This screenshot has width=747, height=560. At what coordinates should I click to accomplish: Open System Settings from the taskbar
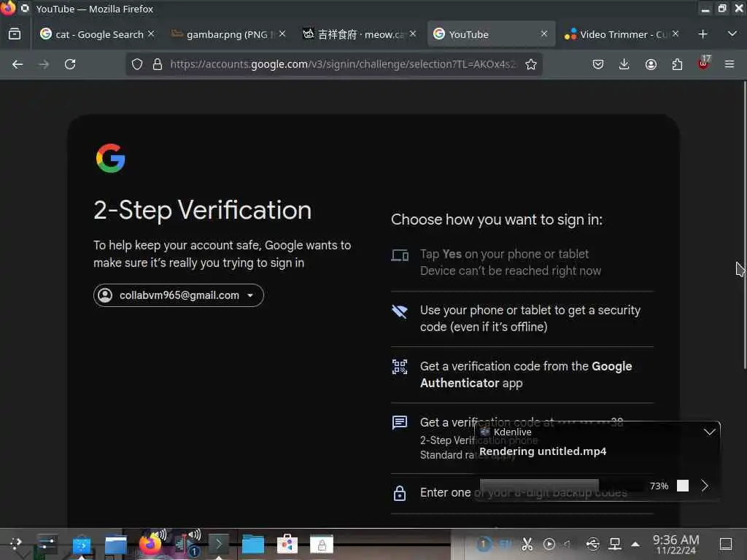tap(47, 544)
